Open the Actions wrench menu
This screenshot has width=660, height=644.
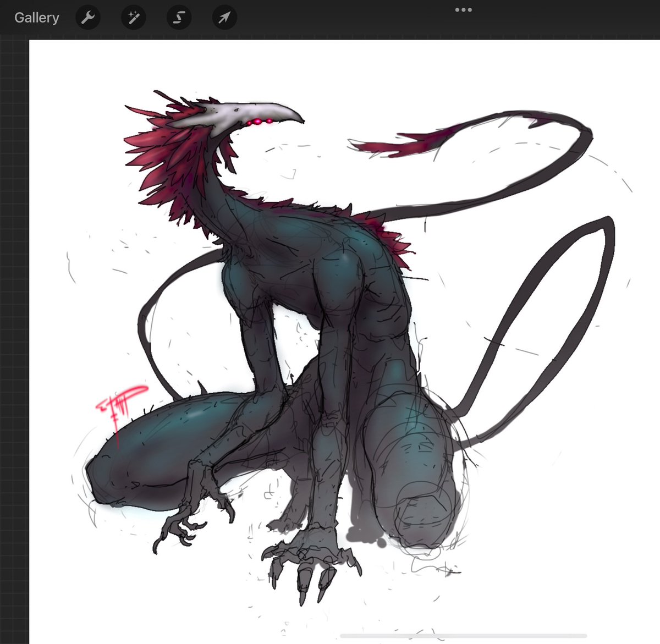click(87, 18)
